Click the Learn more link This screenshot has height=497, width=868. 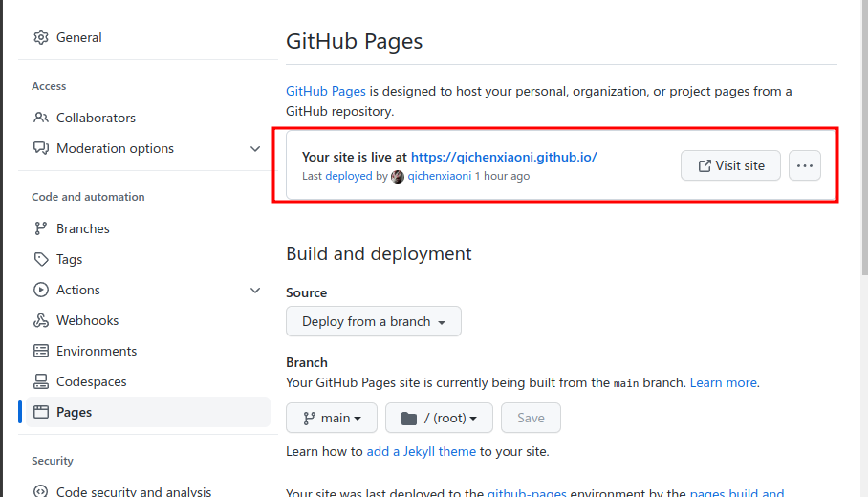click(723, 382)
